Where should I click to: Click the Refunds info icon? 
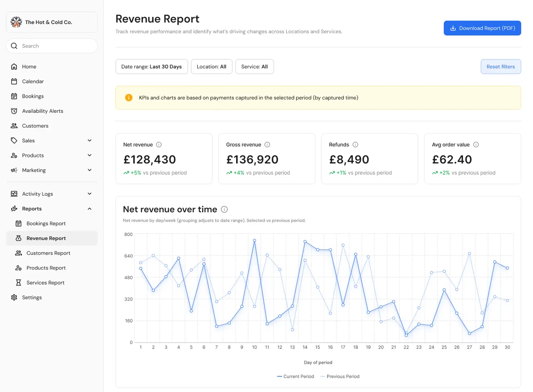click(x=355, y=145)
